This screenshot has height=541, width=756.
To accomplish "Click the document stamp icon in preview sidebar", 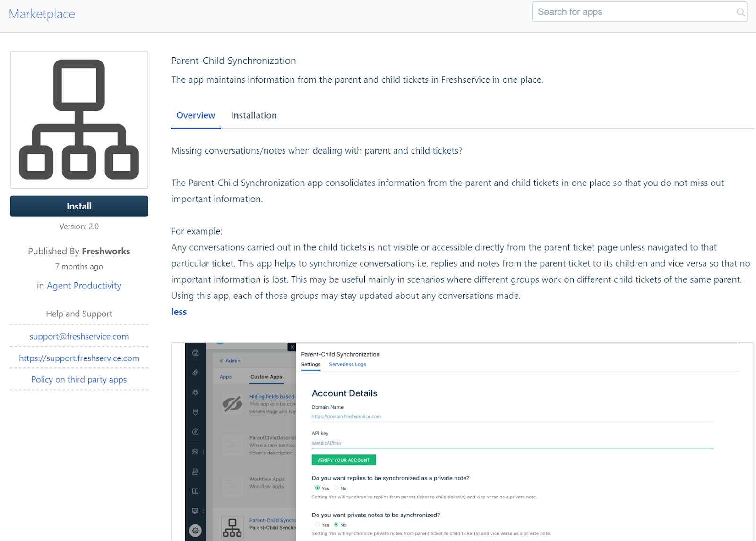I will coord(195,471).
